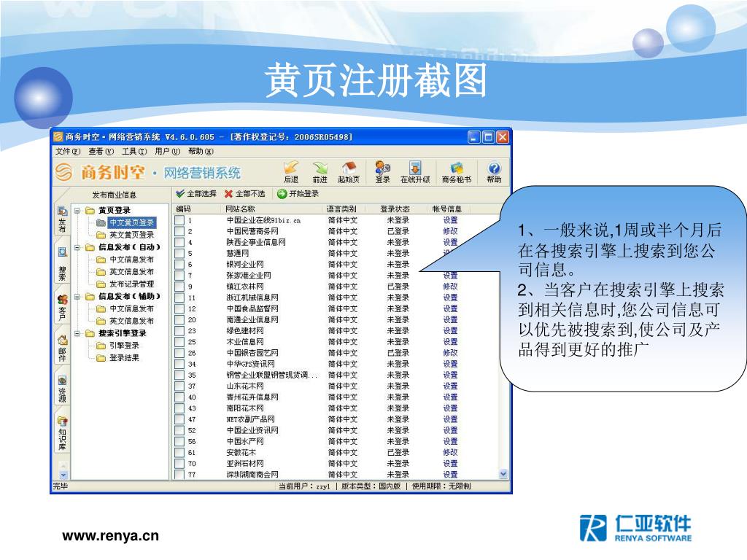Select 发布记录管理 tree item

(131, 284)
